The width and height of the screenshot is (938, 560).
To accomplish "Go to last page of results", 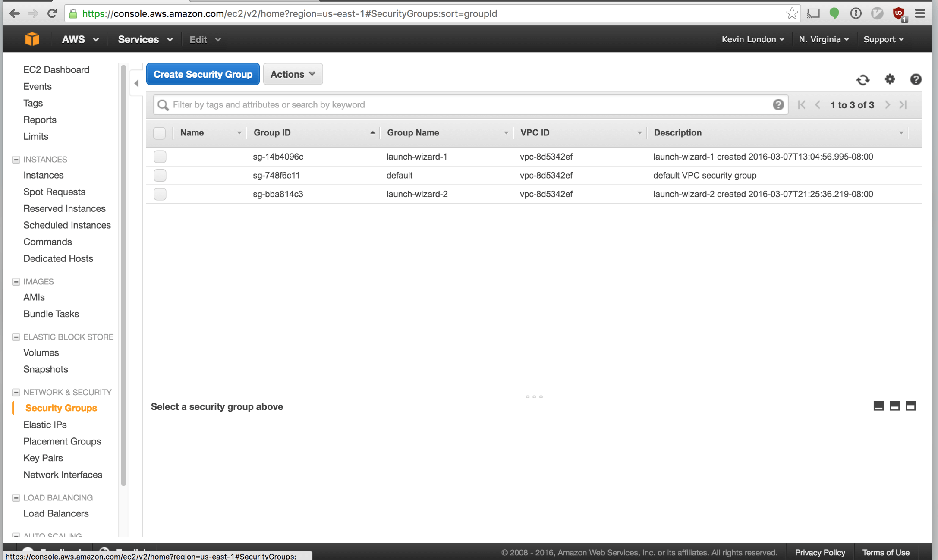I will pos(903,105).
